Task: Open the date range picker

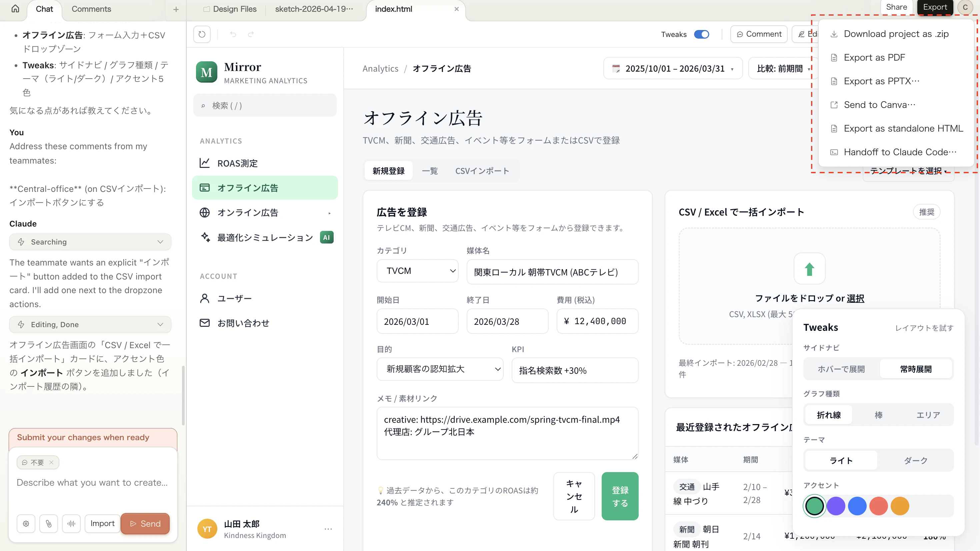Action: pos(673,68)
